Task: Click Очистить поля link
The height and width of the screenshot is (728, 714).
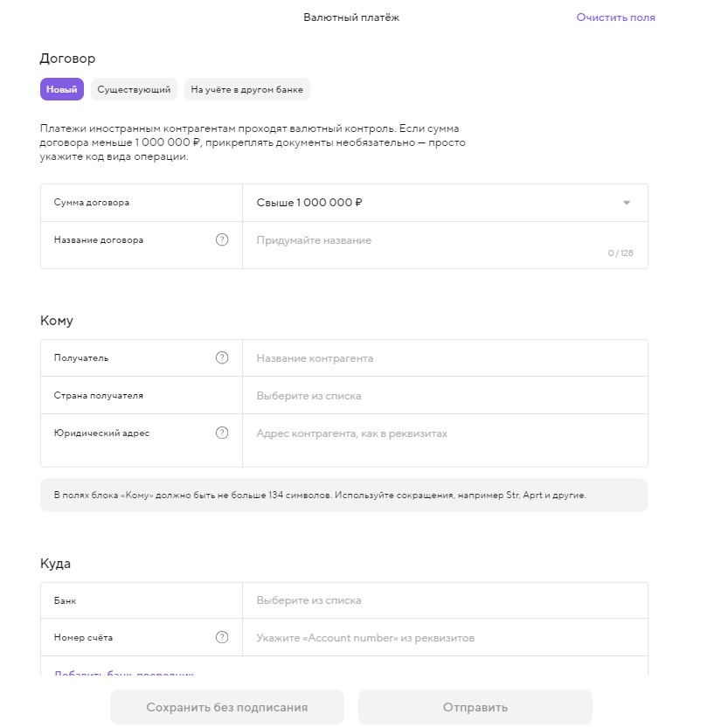Action: 615,17
